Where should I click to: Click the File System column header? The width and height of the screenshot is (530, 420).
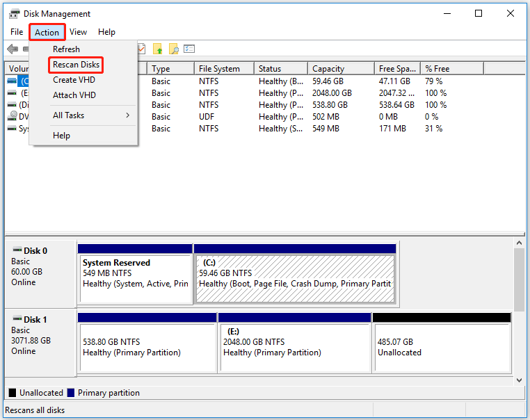click(x=219, y=69)
